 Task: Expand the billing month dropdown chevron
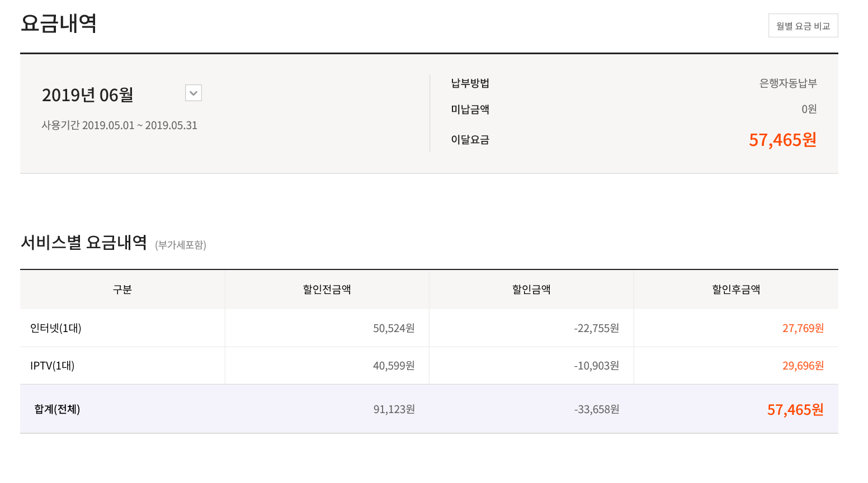click(194, 93)
